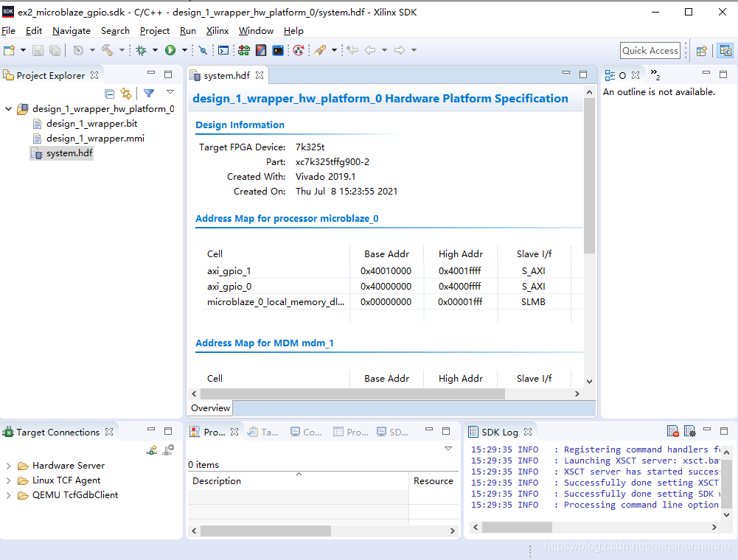Click the Program Flash toolbar icon
The height and width of the screenshot is (560, 738).
[x=261, y=50]
